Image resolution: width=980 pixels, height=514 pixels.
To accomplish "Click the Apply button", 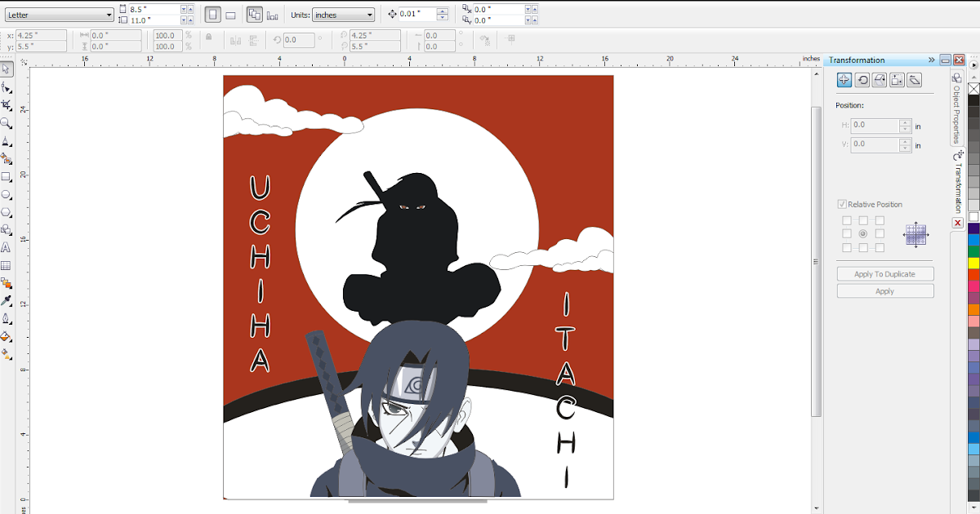I will 884,290.
